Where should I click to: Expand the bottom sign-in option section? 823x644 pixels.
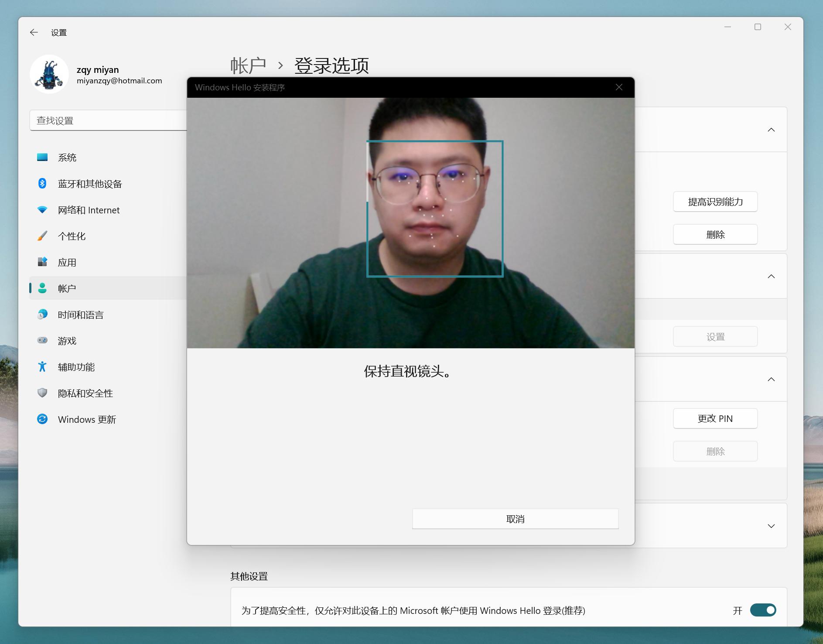(x=772, y=526)
